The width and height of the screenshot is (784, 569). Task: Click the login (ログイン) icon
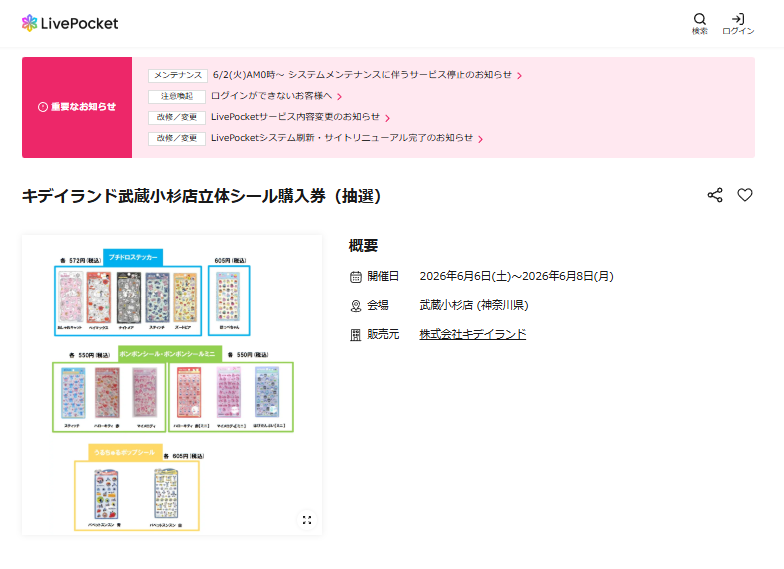pyautogui.click(x=738, y=24)
